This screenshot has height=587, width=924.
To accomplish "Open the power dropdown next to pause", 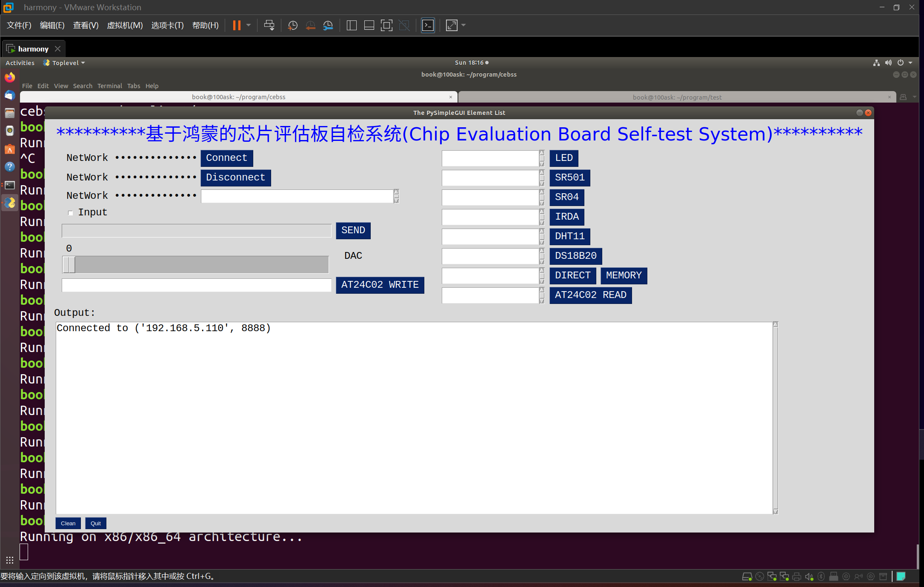I will click(249, 26).
